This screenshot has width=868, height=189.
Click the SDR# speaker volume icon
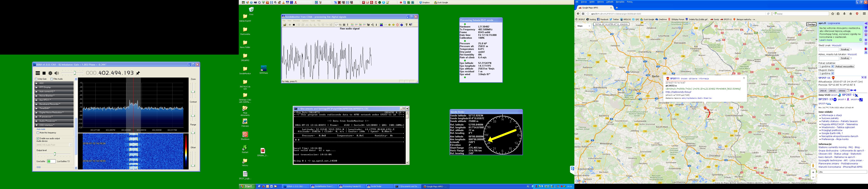56,73
